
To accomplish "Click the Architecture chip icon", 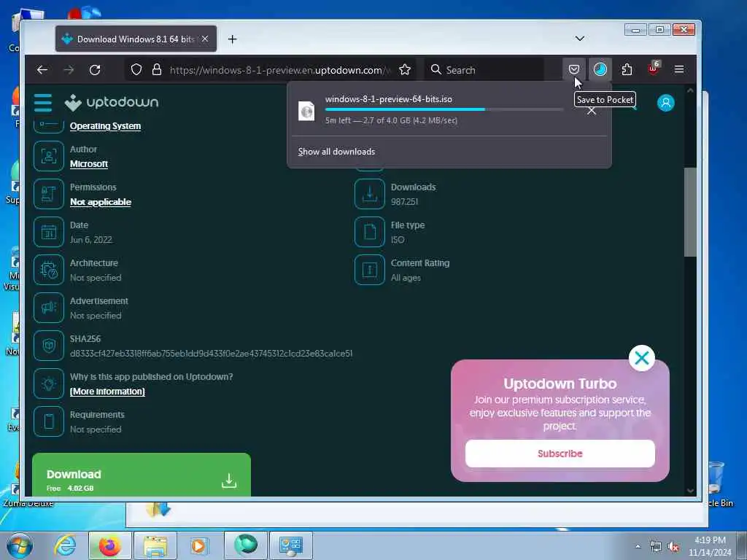I will click(49, 270).
